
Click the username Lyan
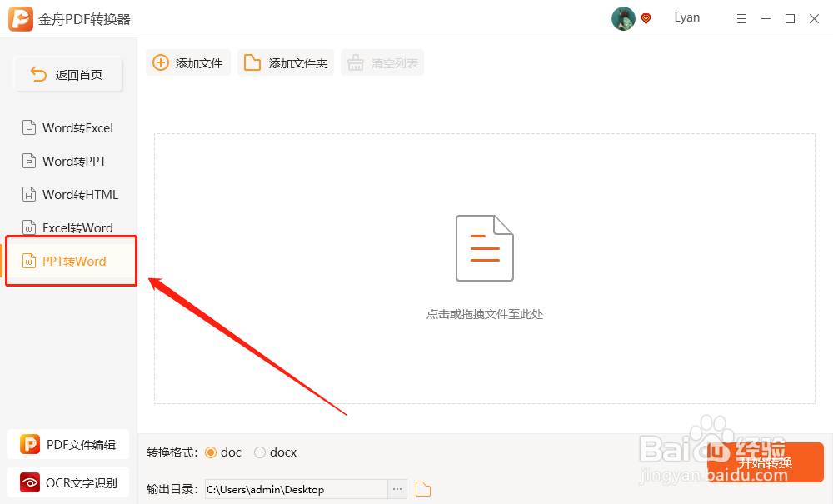coord(687,18)
